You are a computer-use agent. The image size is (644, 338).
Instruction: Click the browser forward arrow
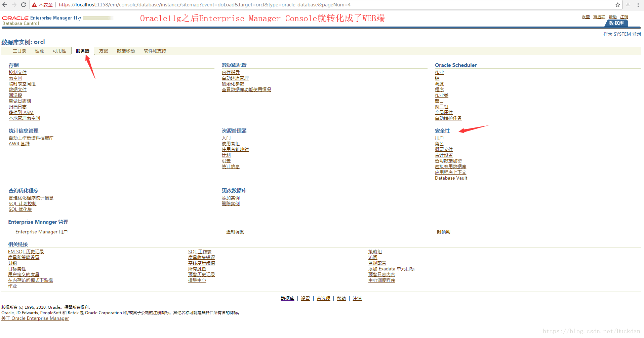[x=14, y=5]
